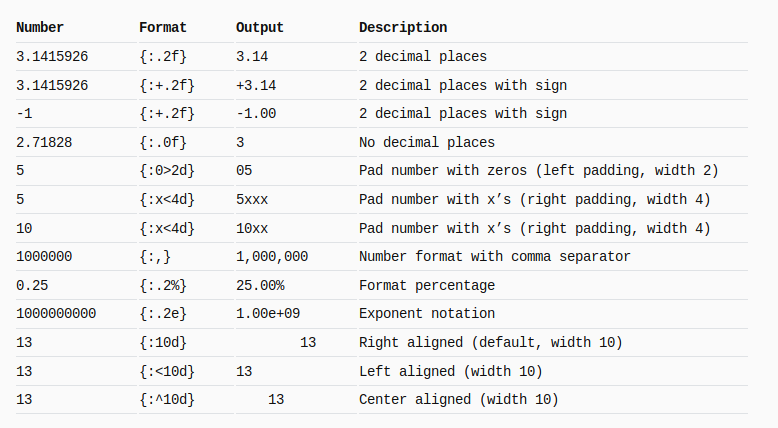Select the {:^10d} format code
Screen dimensions: 778x428
167,400
